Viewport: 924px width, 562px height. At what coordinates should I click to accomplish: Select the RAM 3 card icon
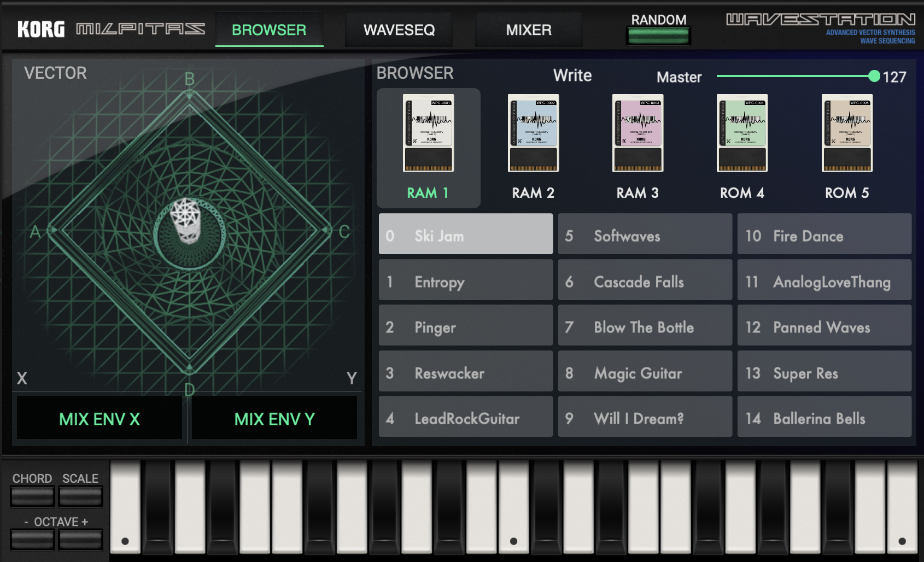click(638, 133)
